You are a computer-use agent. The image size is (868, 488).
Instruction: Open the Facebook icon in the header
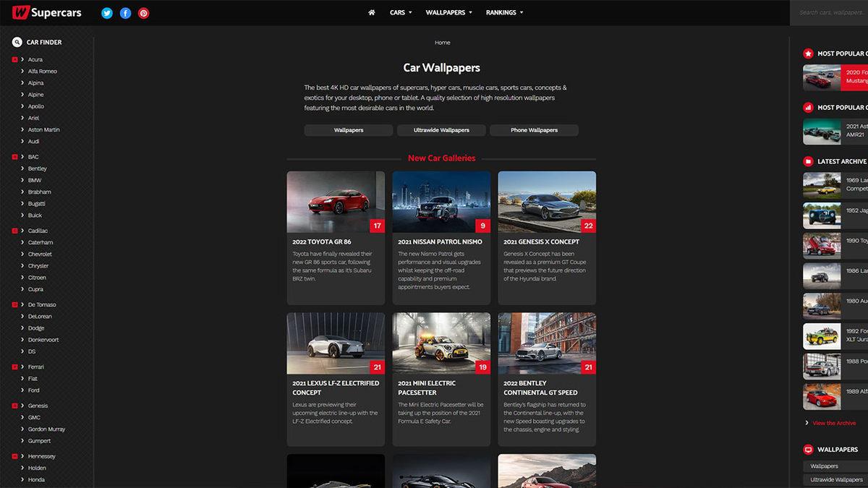[x=125, y=12]
